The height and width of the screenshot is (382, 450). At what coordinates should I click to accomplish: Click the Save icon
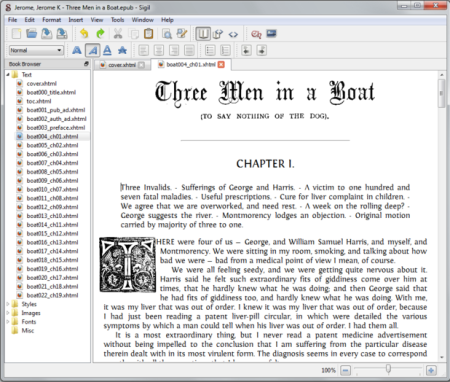[47, 34]
